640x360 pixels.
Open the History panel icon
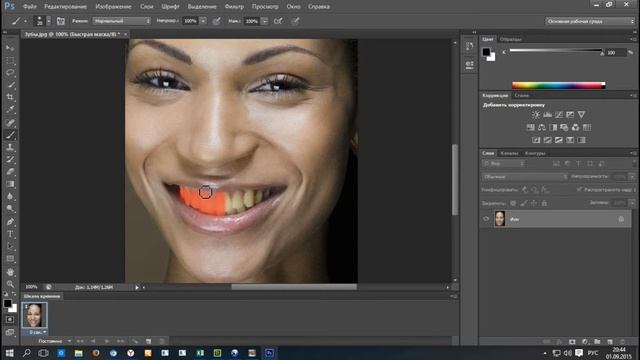click(x=469, y=47)
